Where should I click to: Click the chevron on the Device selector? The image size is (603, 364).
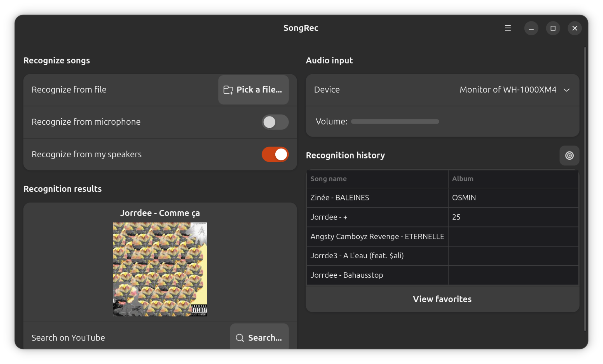point(567,90)
